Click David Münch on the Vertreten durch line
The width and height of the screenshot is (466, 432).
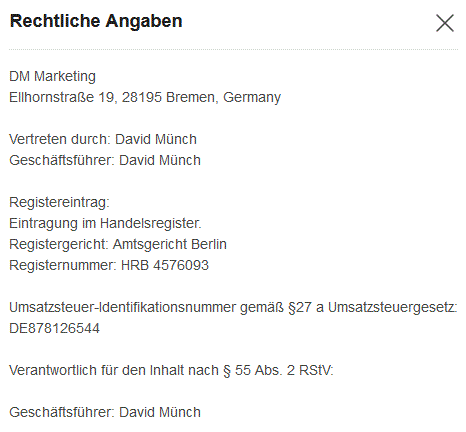[x=156, y=139]
